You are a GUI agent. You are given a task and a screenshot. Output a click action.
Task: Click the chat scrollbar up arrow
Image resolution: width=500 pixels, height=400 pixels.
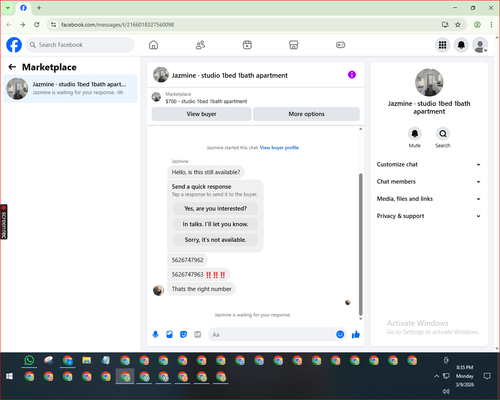tap(360, 129)
